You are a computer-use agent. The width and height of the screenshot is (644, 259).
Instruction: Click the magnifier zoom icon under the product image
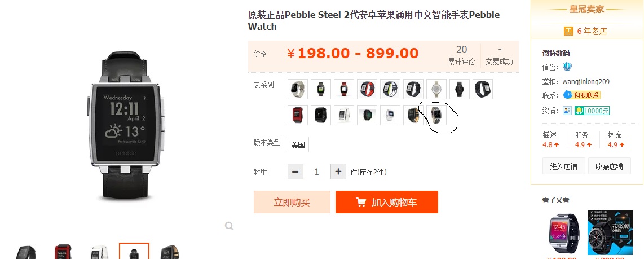[229, 226]
